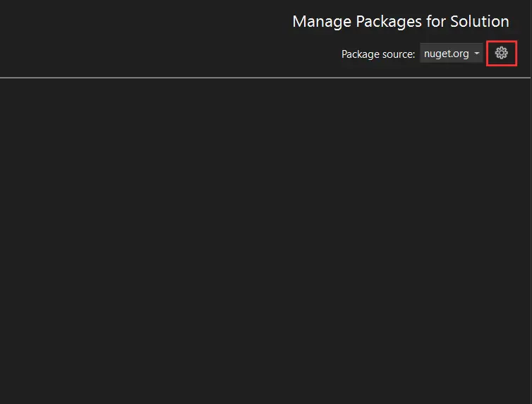Expand the nuget.org combo box
Screen dimensions: 532x404
[x=452, y=54]
